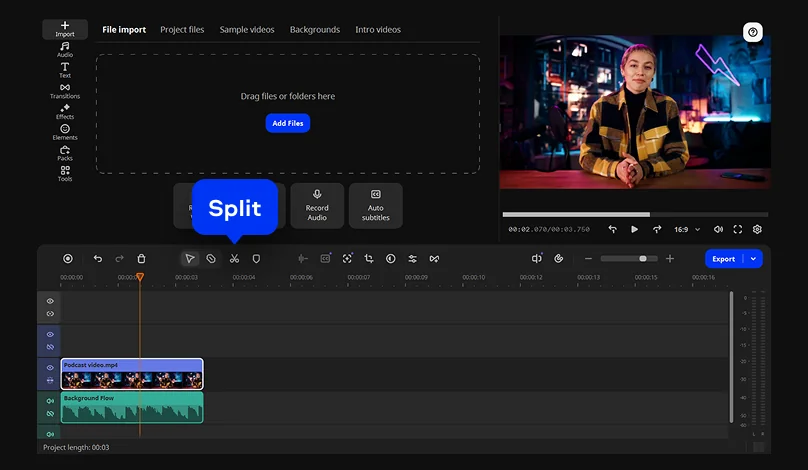Switch to the Sample videos tab
The height and width of the screenshot is (470, 808).
point(247,29)
